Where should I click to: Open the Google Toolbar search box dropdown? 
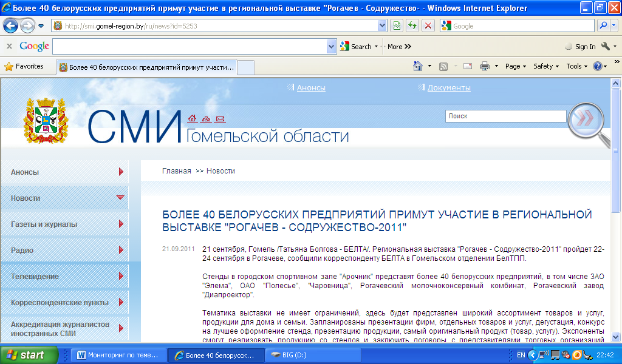331,47
